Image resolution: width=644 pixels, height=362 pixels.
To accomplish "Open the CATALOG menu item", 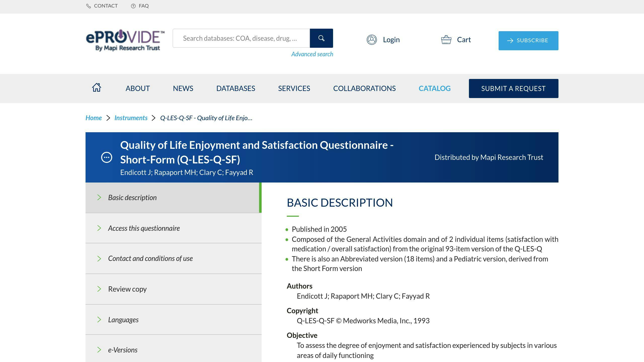I will 435,88.
